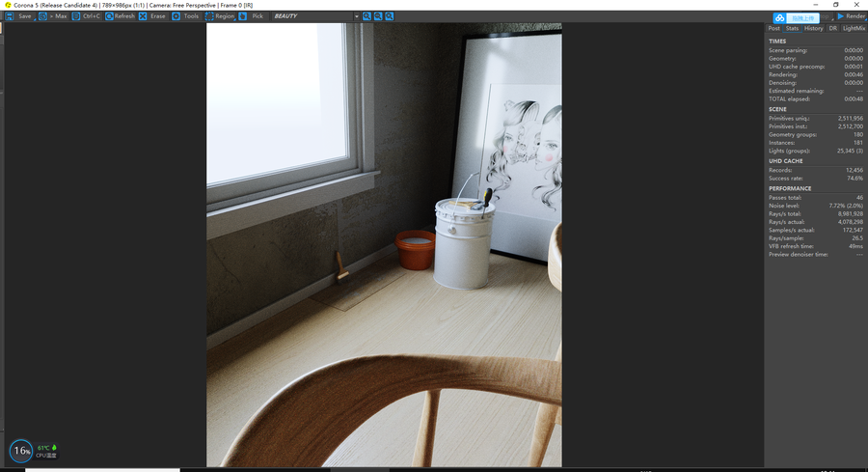This screenshot has width=868, height=472.
Task: Click the Corona logo in title bar
Action: point(8,5)
